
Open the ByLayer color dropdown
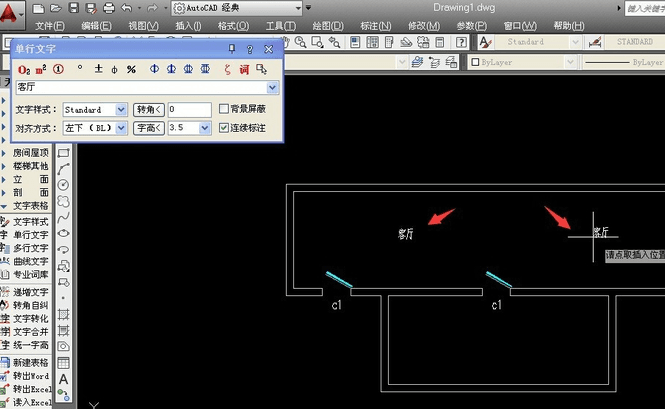coord(570,62)
